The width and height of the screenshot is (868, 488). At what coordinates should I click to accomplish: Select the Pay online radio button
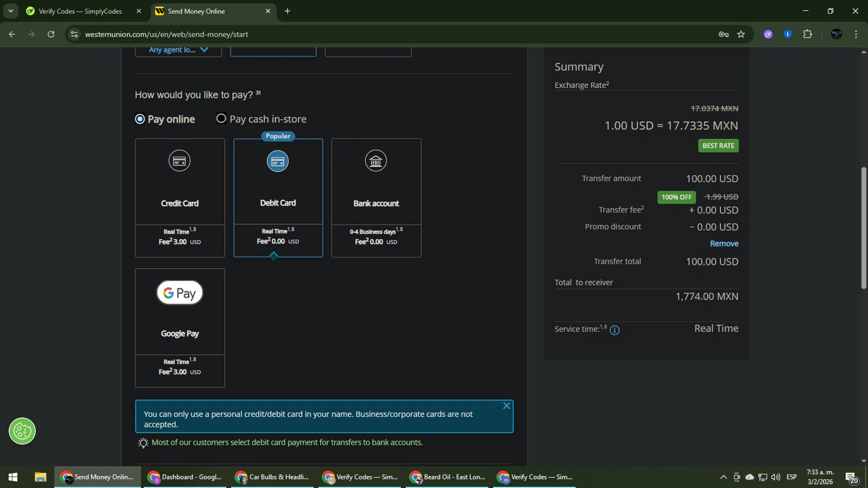(140, 119)
